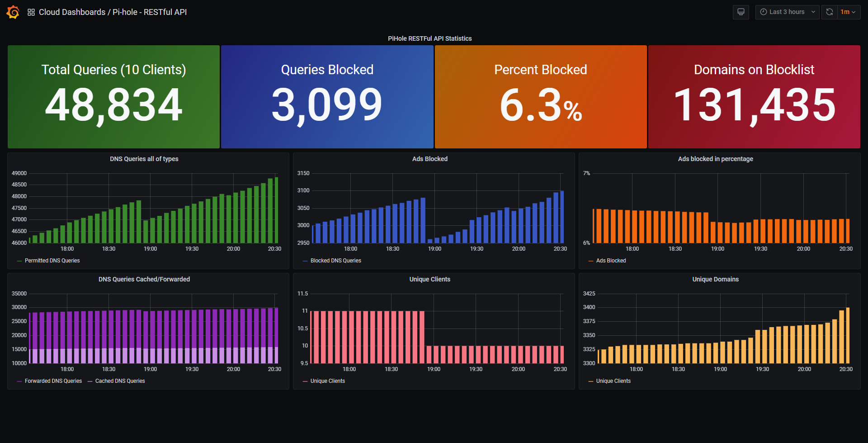Click the Pi-hole - RESTful API dashboard title
This screenshot has height=443, width=868.
[150, 12]
